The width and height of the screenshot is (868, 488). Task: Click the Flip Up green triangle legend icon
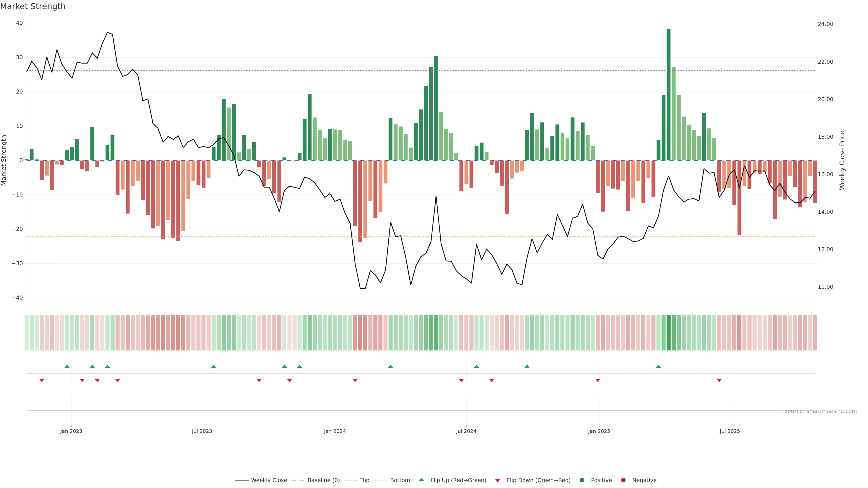(x=421, y=480)
